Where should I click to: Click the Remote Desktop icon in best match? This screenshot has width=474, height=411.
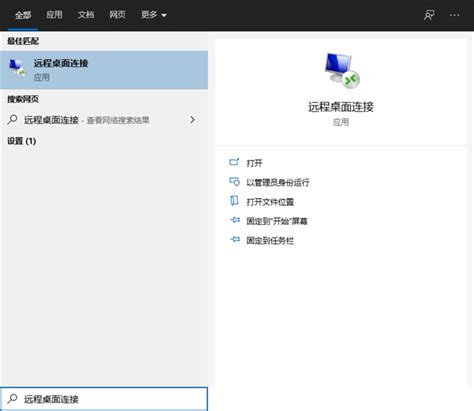(x=17, y=68)
